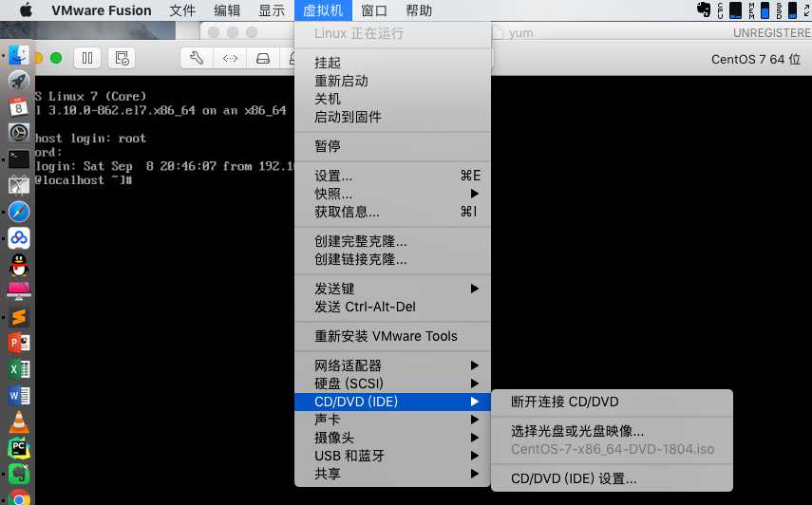Click the MEM monitor menu bar icon
The height and width of the screenshot is (505, 812).
(759, 10)
